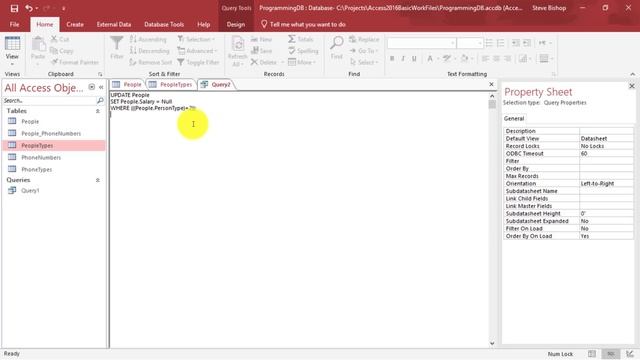Collapse the ribbon with the arrow
The height and width of the screenshot is (360, 640).
click(x=633, y=74)
